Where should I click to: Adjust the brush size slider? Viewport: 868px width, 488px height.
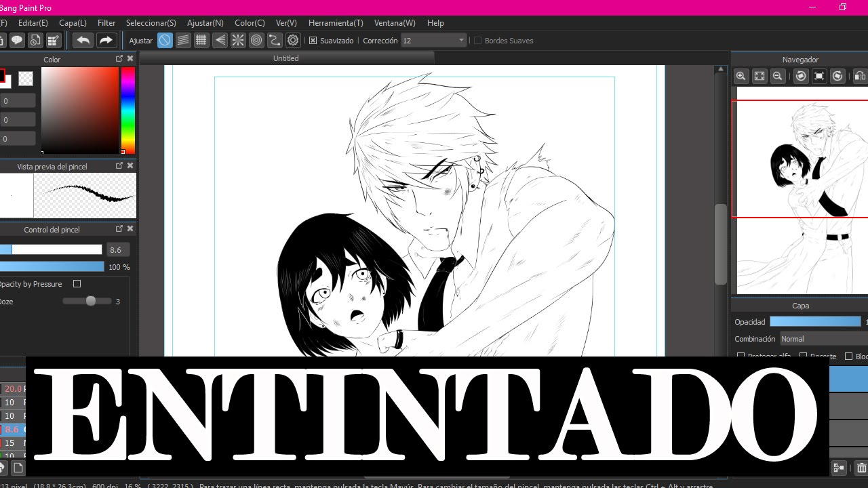[x=51, y=249]
